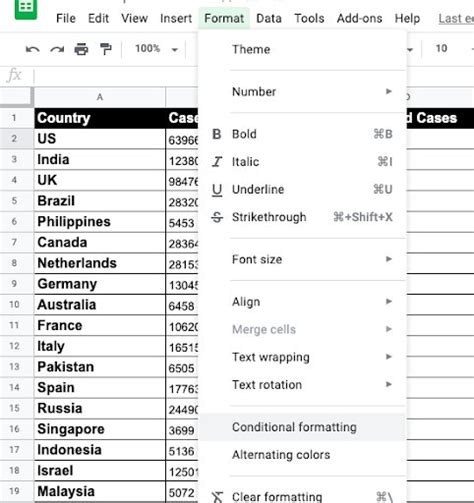This screenshot has height=503, width=474.
Task: Activate the paint format tool
Action: tap(106, 49)
